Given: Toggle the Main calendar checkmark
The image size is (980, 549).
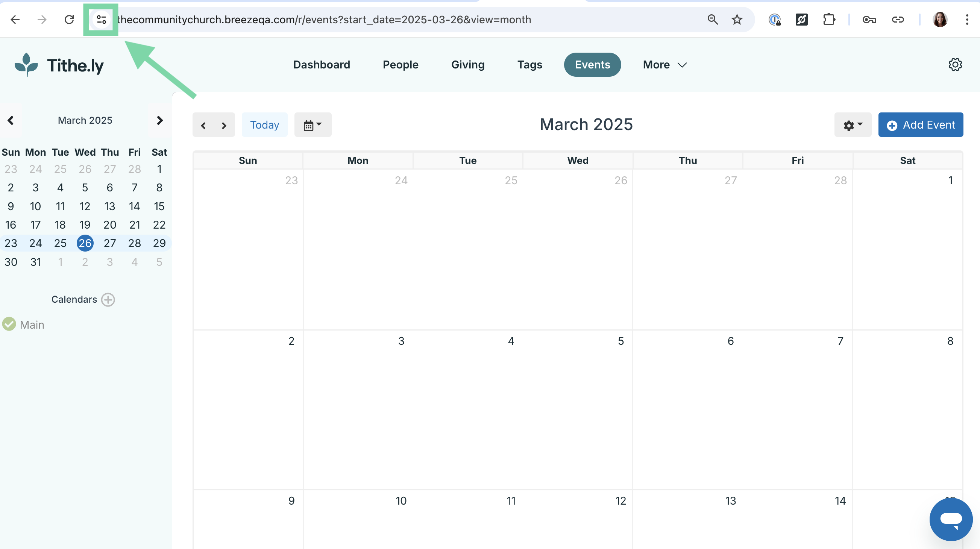Looking at the screenshot, I should [9, 324].
